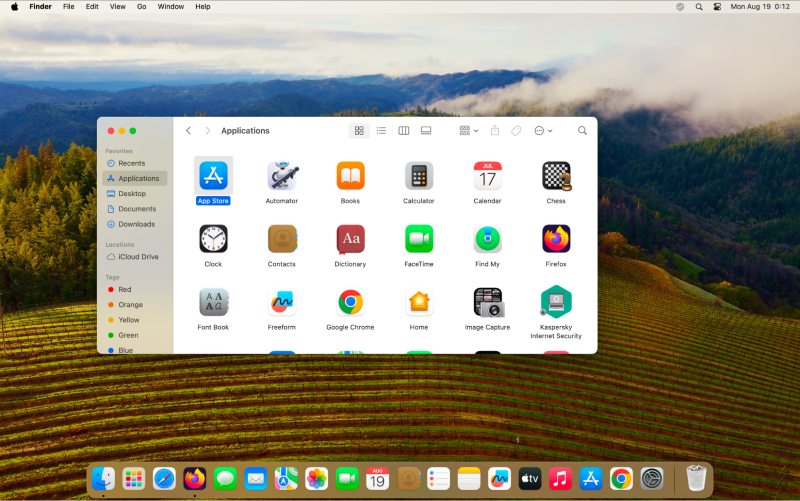The height and width of the screenshot is (501, 800).
Task: Open the Finder menu in menu bar
Action: click(x=40, y=7)
